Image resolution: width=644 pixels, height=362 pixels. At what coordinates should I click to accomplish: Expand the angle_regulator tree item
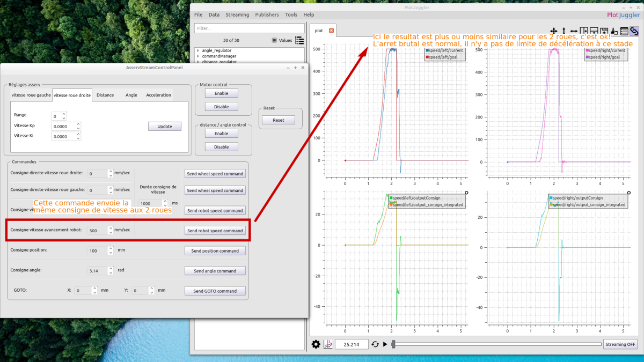tap(198, 50)
